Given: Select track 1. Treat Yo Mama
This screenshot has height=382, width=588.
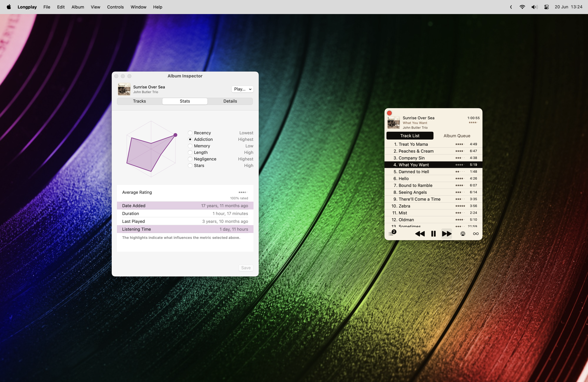Looking at the screenshot, I should 433,144.
